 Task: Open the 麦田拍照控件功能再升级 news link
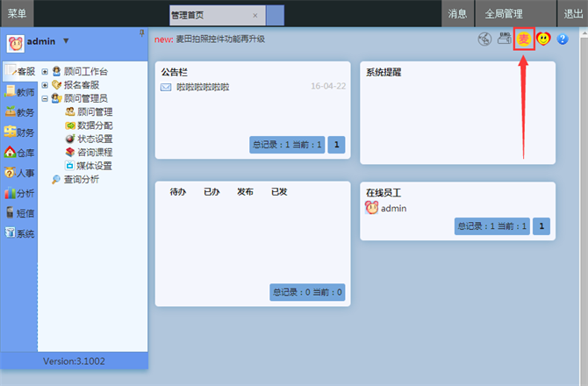pyautogui.click(x=220, y=39)
